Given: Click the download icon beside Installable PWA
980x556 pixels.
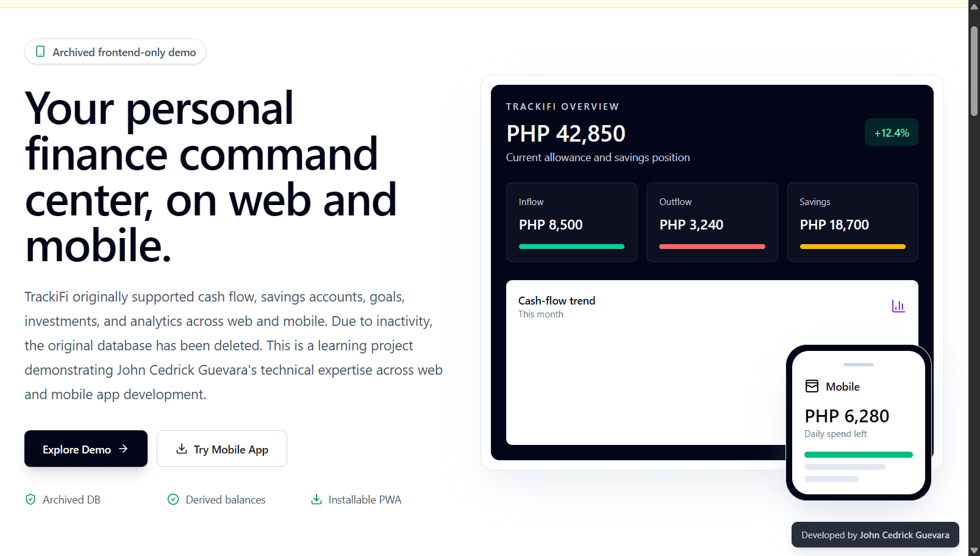Looking at the screenshot, I should click(317, 499).
